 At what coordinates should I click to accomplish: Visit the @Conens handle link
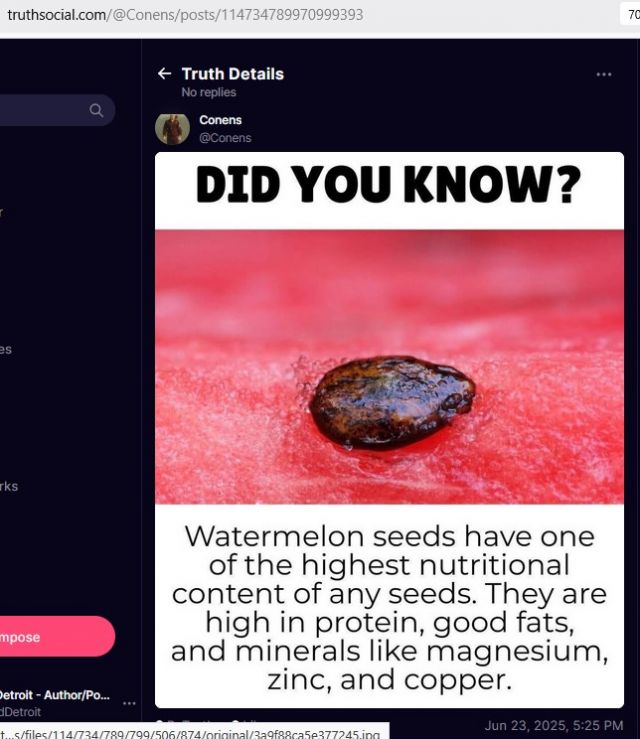pos(225,138)
